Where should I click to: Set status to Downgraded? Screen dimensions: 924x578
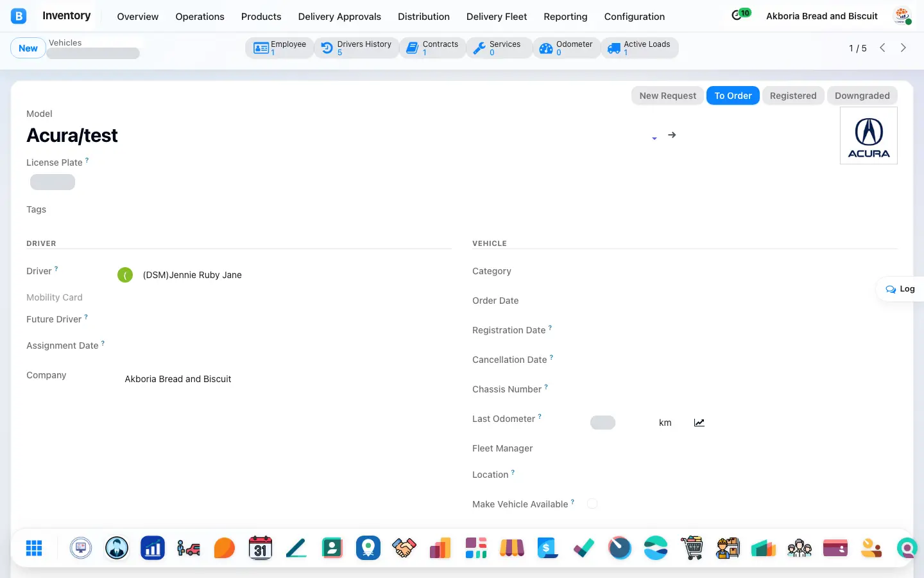point(862,96)
